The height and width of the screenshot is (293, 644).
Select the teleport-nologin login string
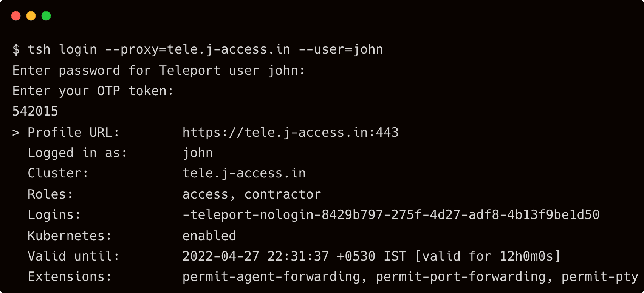(x=391, y=214)
